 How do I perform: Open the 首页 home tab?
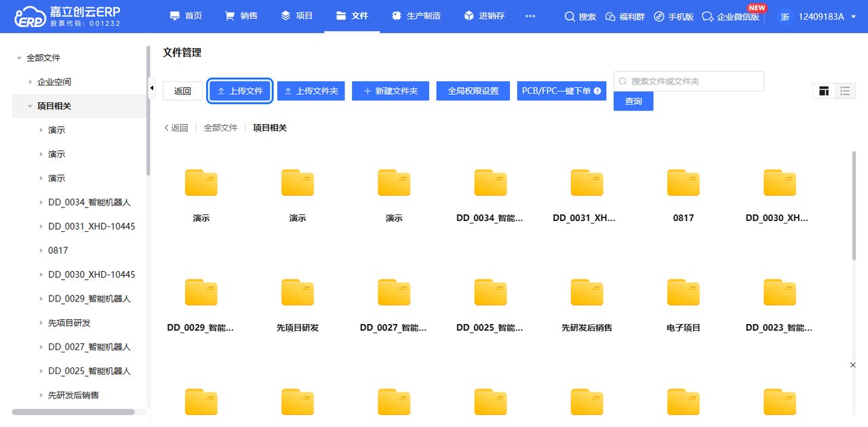coord(186,16)
